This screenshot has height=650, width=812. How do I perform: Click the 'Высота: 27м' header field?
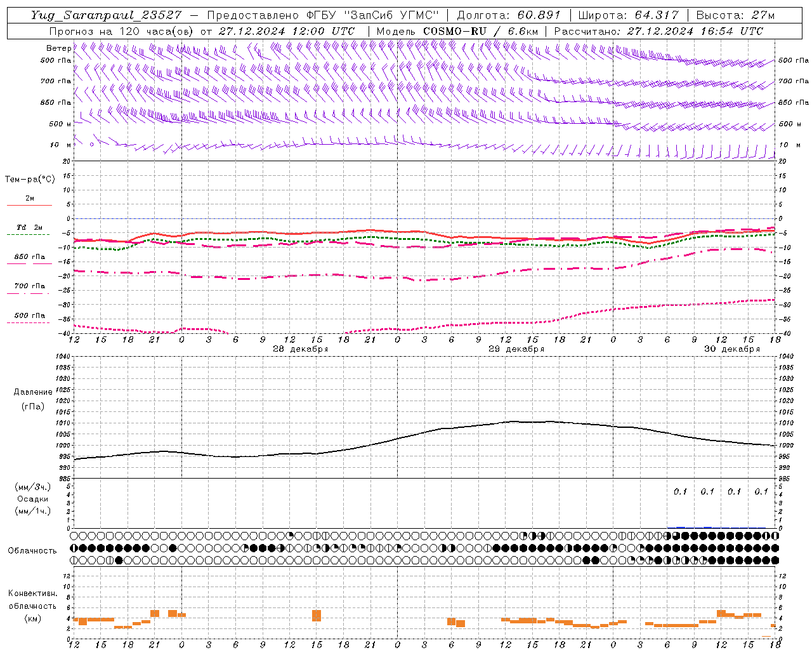(735, 15)
